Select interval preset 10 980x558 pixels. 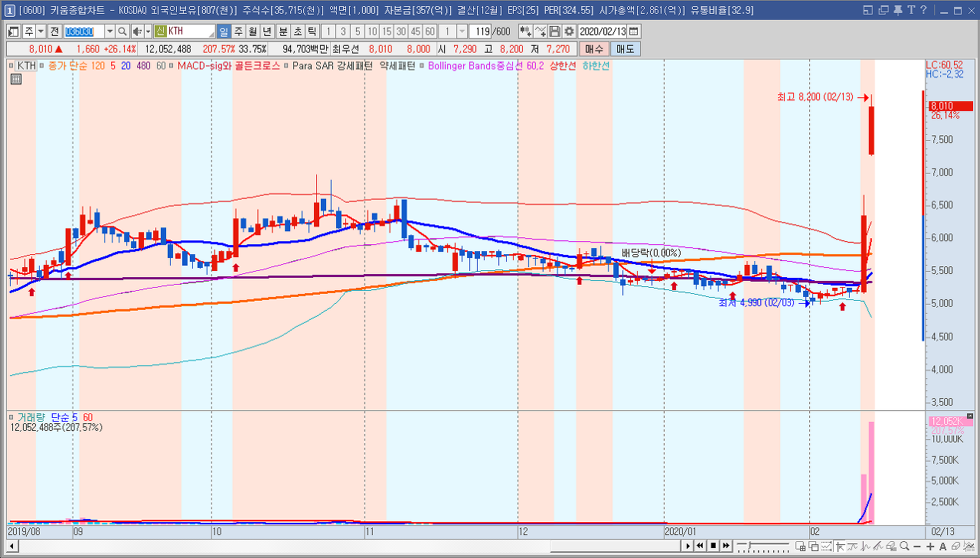pyautogui.click(x=371, y=31)
